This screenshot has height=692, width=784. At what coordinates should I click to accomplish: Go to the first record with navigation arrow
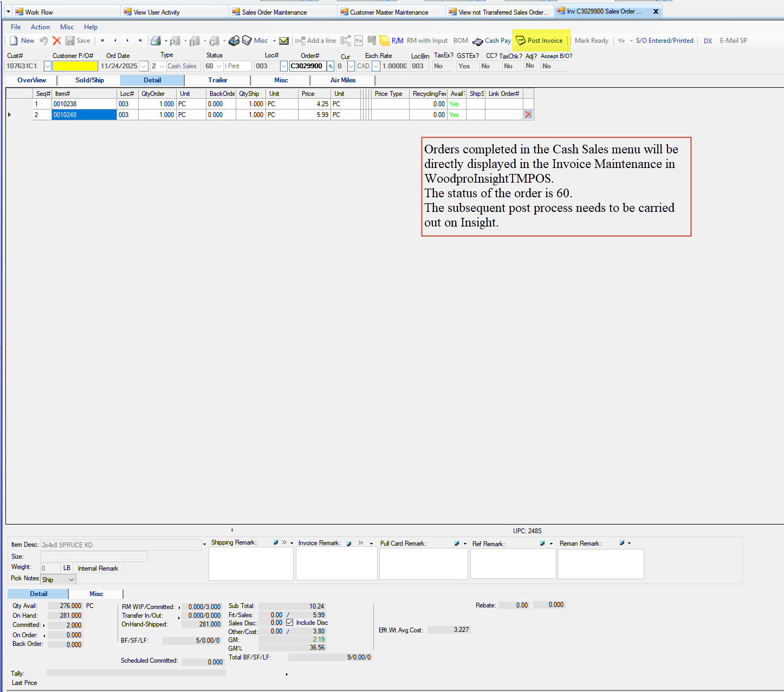[102, 41]
